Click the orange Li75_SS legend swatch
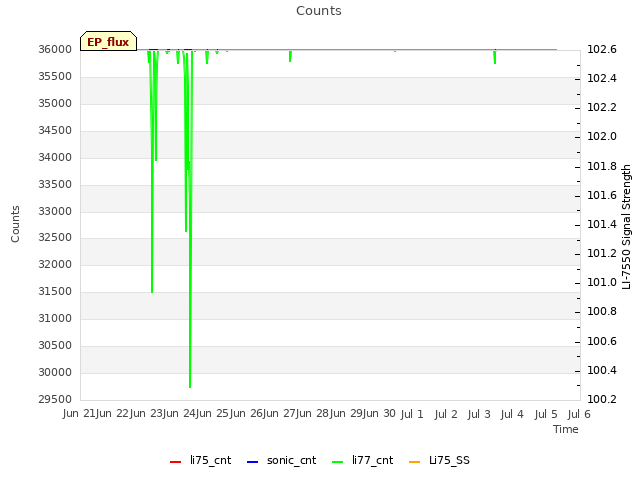 [414, 462]
